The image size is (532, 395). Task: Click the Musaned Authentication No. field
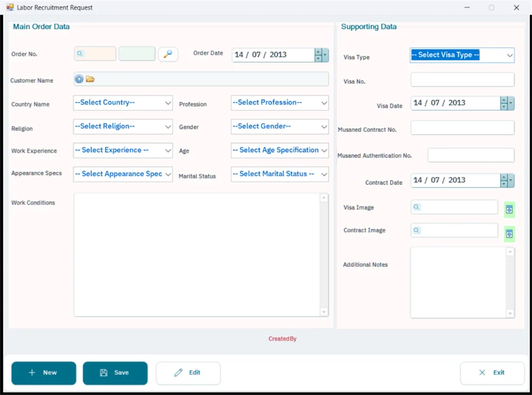click(x=471, y=155)
